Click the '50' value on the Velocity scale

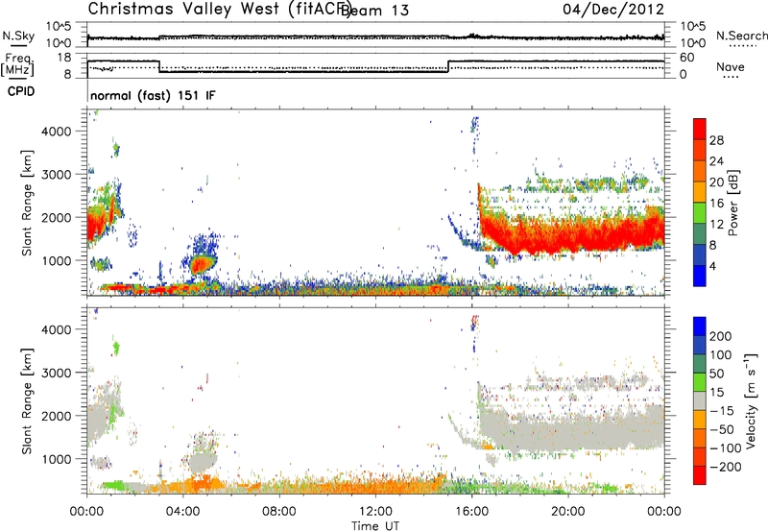(x=717, y=374)
